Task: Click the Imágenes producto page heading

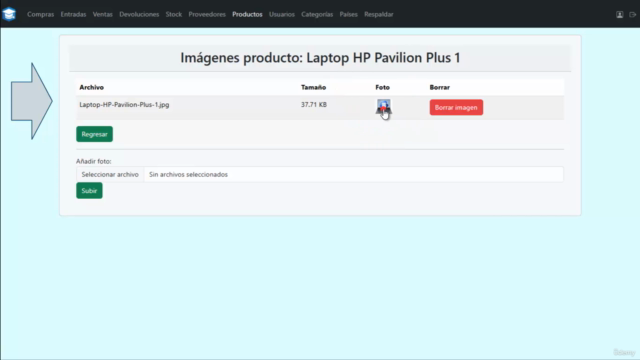Action: pos(320,58)
